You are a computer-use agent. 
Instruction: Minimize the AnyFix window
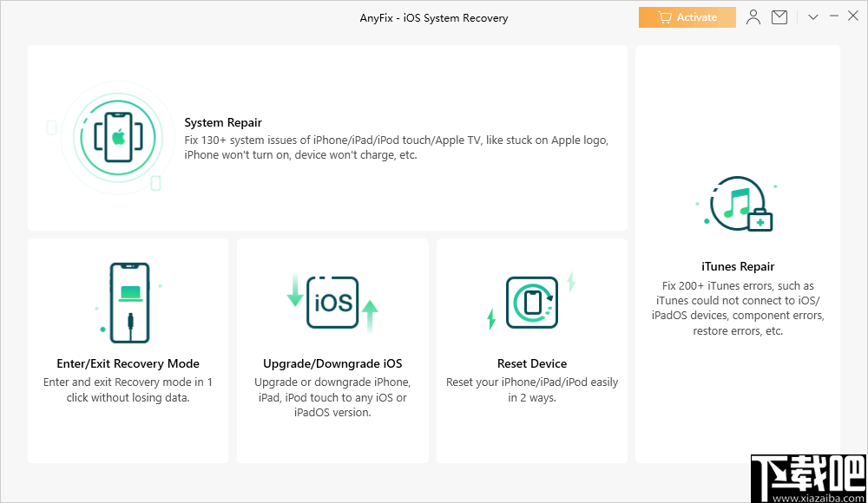[833, 15]
